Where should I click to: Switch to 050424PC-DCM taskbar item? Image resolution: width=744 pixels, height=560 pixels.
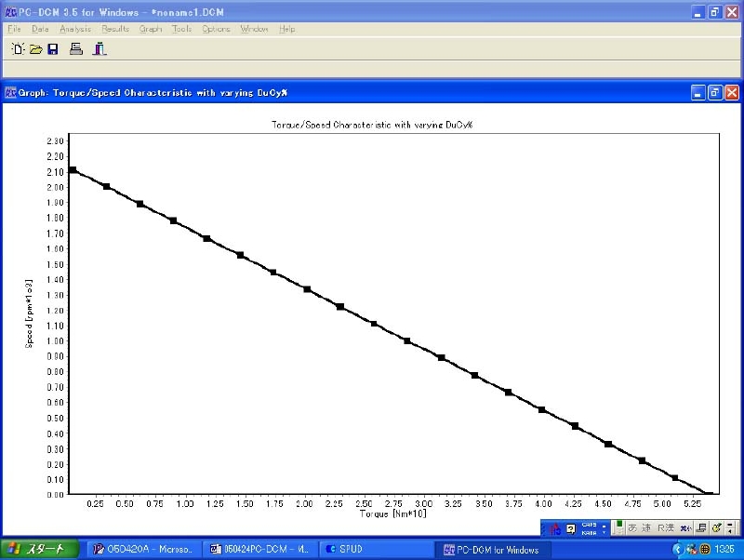click(259, 550)
